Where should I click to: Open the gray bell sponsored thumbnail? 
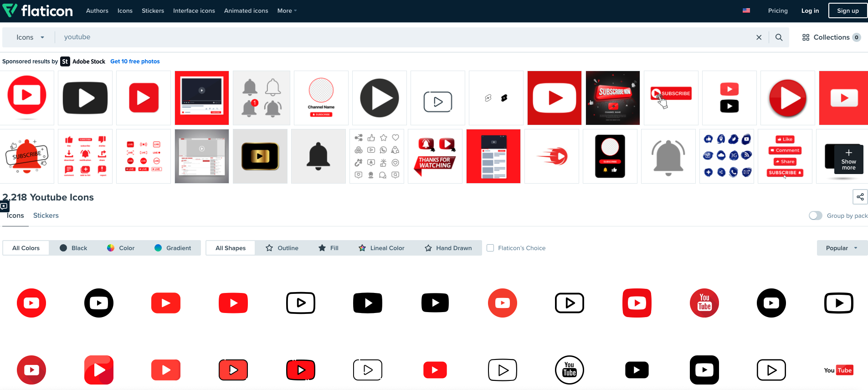(668, 156)
